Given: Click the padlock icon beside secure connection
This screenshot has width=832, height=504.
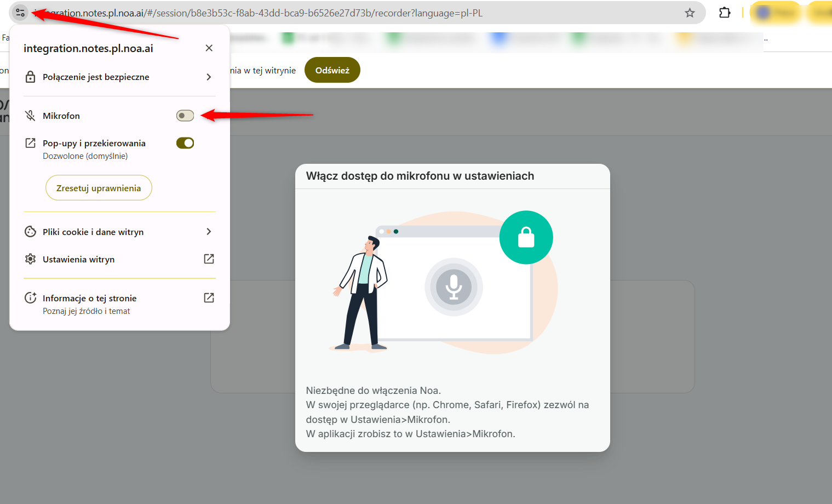Looking at the screenshot, I should pyautogui.click(x=31, y=77).
